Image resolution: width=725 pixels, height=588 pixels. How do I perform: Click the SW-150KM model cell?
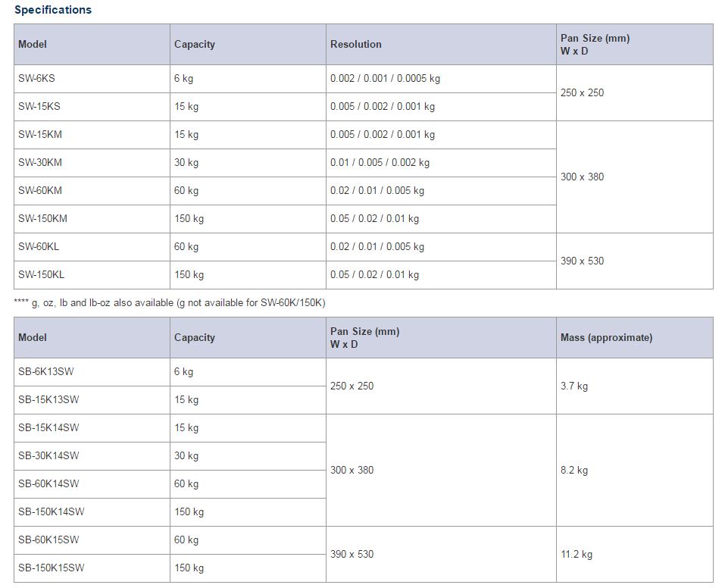pyautogui.click(x=92, y=219)
